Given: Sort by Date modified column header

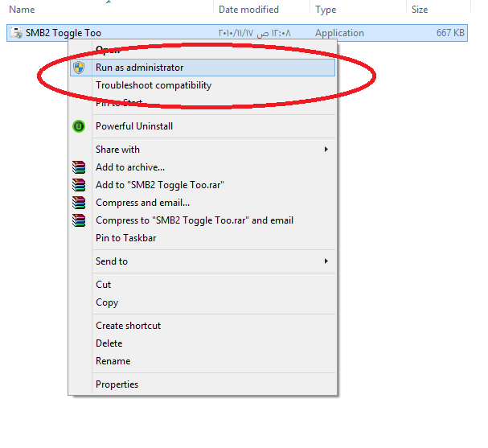Looking at the screenshot, I should click(248, 10).
